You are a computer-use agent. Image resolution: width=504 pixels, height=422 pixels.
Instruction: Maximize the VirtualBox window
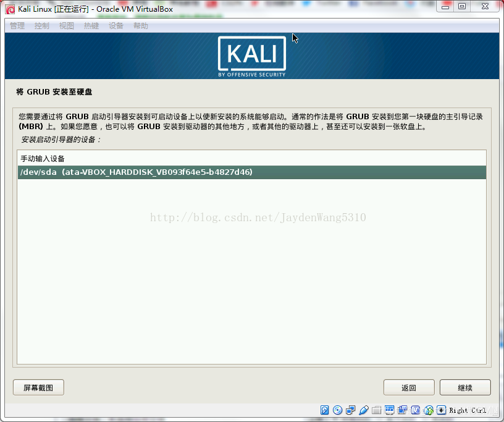pyautogui.click(x=462, y=6)
